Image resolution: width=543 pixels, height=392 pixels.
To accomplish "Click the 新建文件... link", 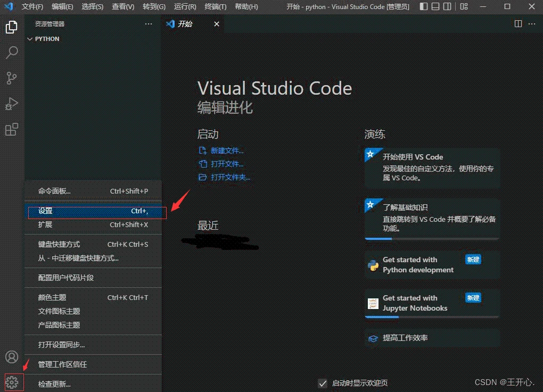I will pos(227,151).
